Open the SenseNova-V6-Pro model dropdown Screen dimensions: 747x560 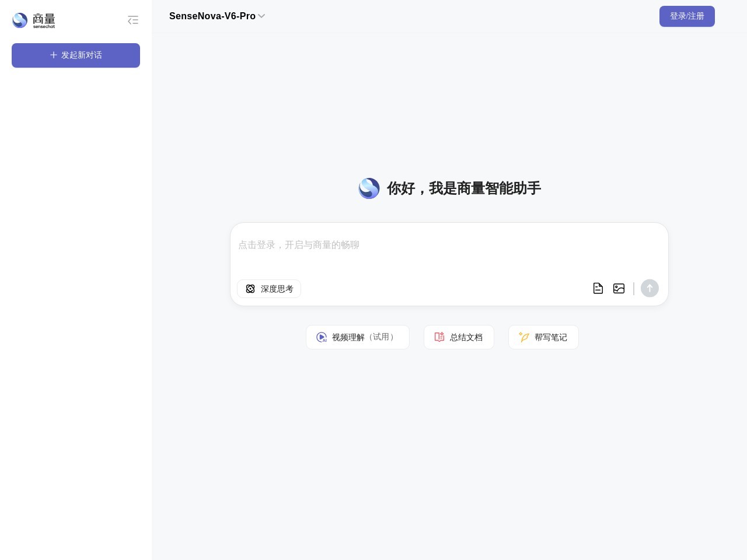[x=217, y=16]
